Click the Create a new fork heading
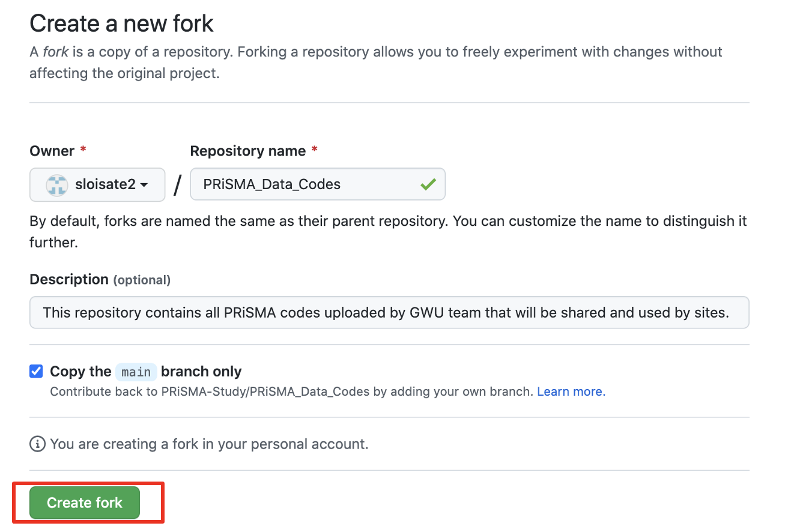The width and height of the screenshot is (806, 532). 121,23
